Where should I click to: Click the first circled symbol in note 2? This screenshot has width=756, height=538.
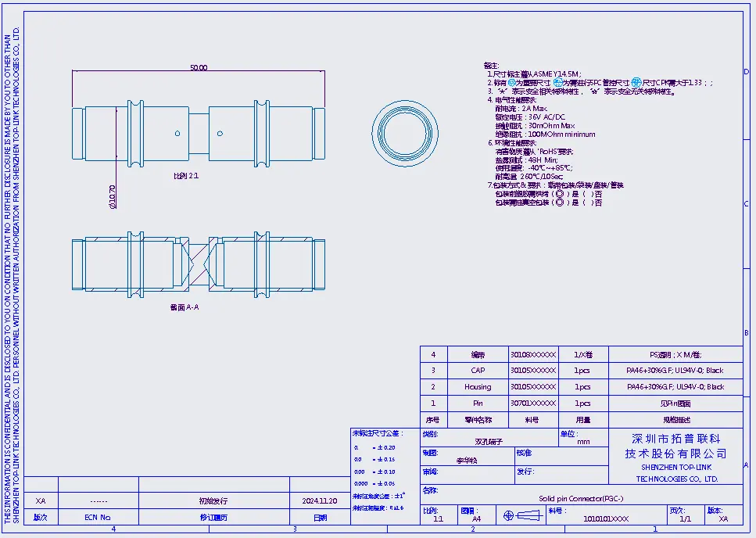point(512,82)
